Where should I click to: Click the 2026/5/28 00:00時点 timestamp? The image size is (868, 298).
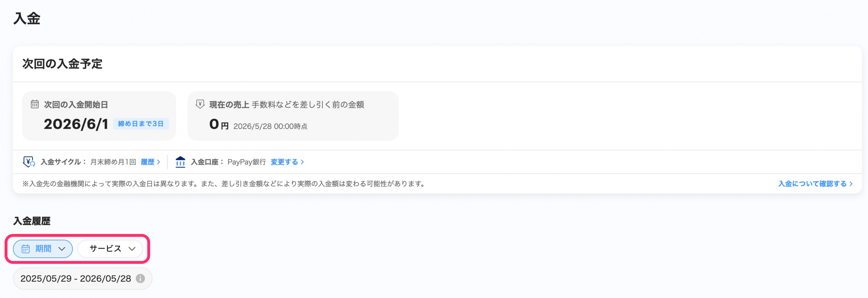click(x=270, y=126)
